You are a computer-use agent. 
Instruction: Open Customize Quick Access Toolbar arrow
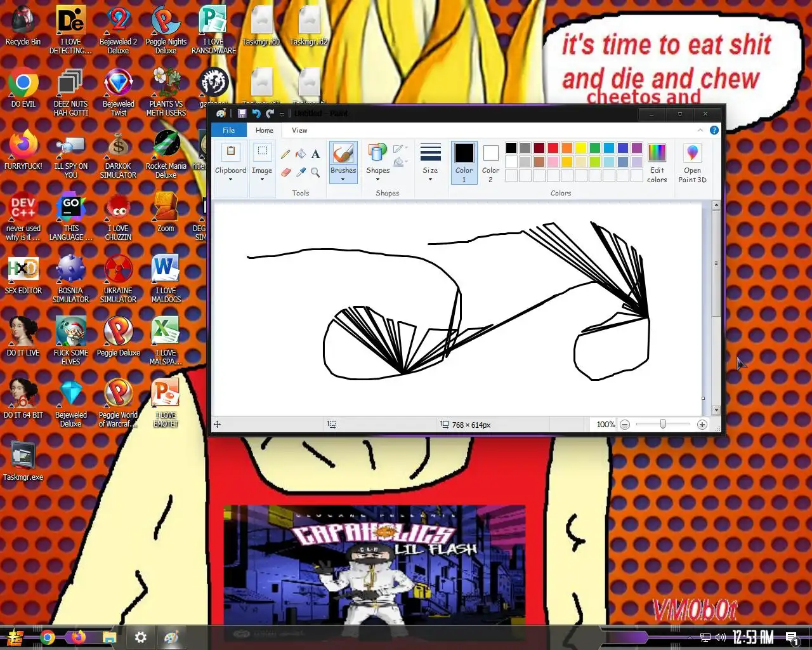point(282,114)
